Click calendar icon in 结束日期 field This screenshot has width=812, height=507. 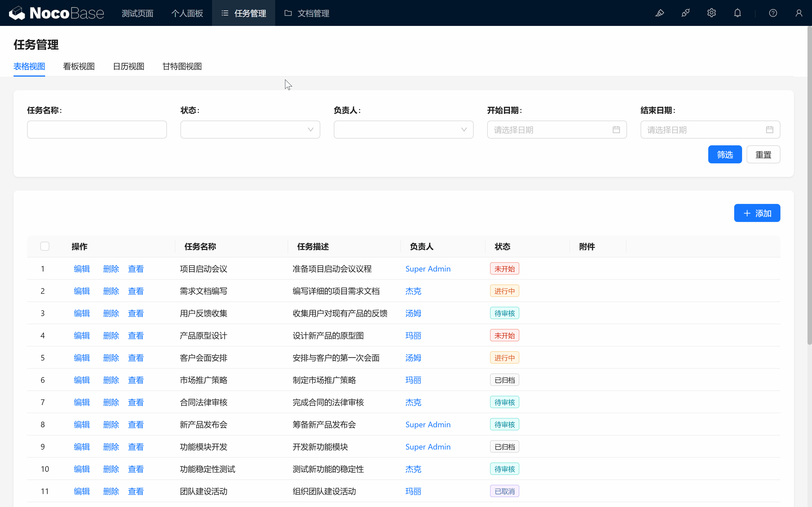[x=769, y=130]
